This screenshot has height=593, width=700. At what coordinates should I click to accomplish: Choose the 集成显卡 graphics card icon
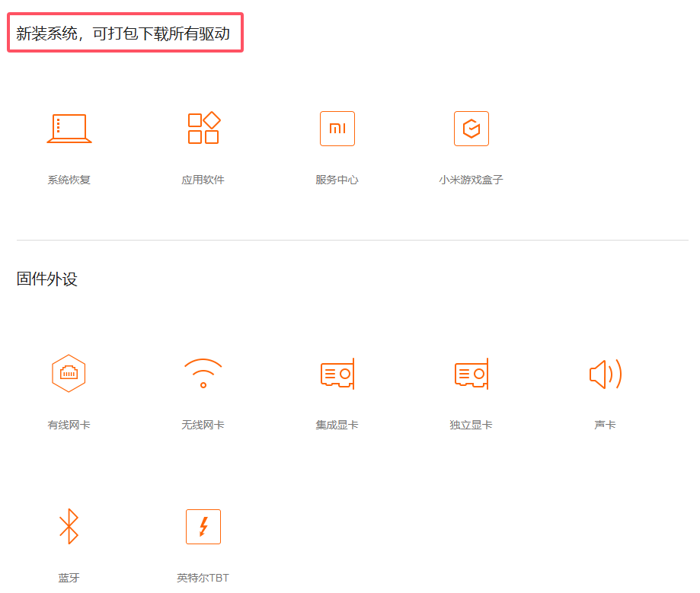tap(337, 374)
